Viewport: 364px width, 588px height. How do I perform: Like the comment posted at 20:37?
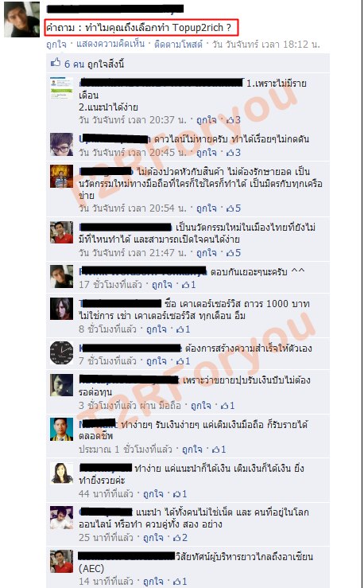[x=207, y=120]
